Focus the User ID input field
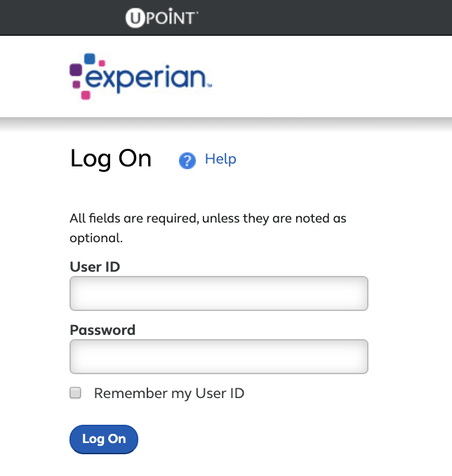This screenshot has height=476, width=452. click(219, 293)
